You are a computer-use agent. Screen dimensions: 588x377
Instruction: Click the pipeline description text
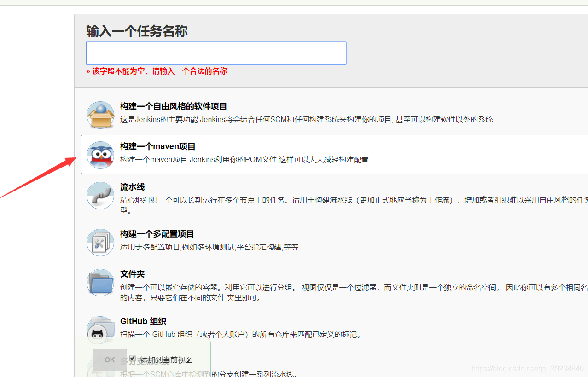[354, 205]
